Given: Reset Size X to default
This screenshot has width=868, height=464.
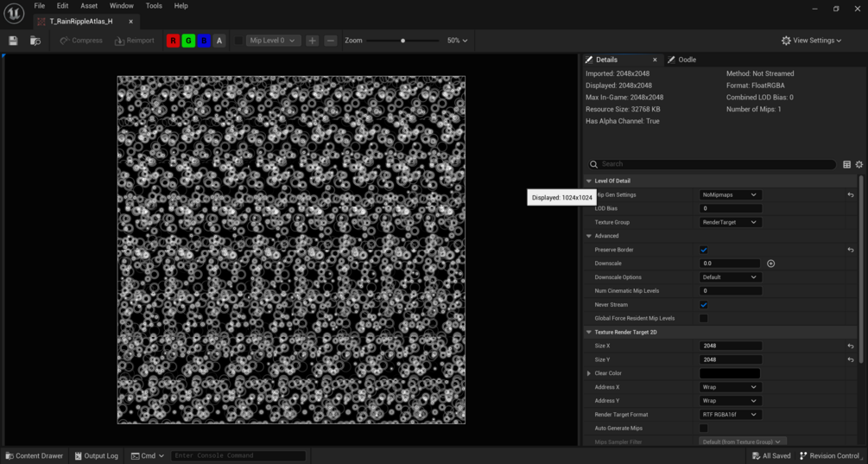Looking at the screenshot, I should 850,346.
